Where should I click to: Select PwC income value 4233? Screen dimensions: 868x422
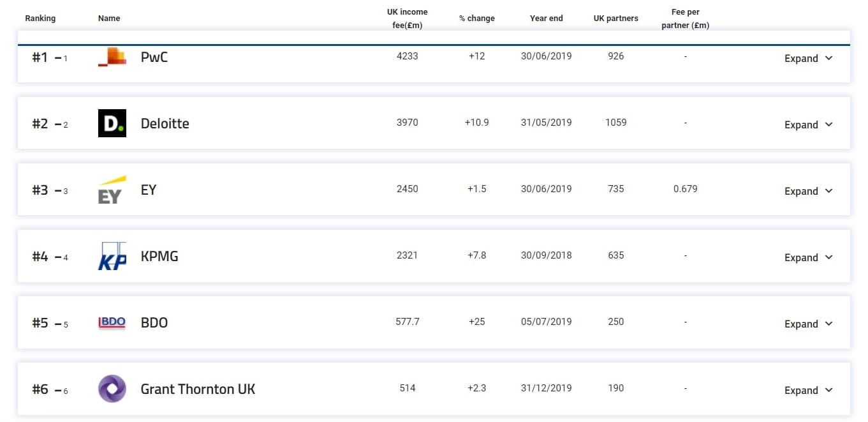point(408,56)
